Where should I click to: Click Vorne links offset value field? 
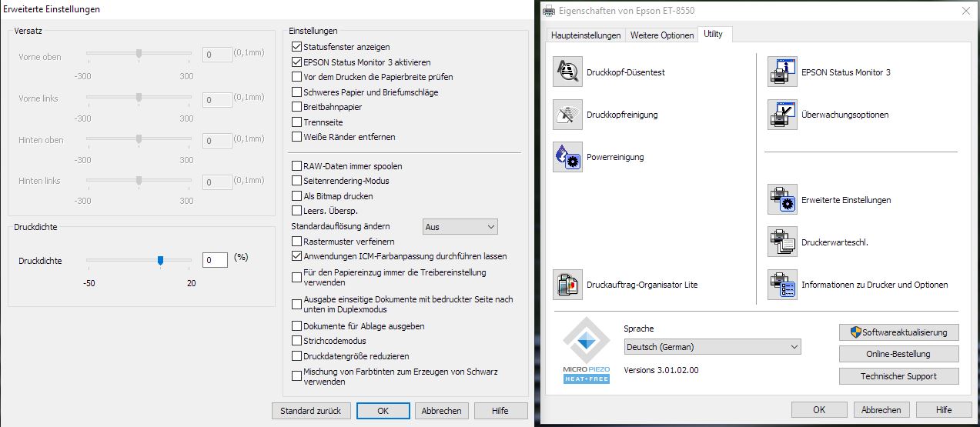217,99
